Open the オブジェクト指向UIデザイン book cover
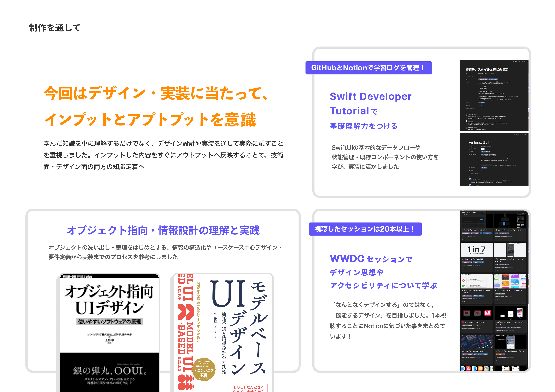 click(x=110, y=333)
